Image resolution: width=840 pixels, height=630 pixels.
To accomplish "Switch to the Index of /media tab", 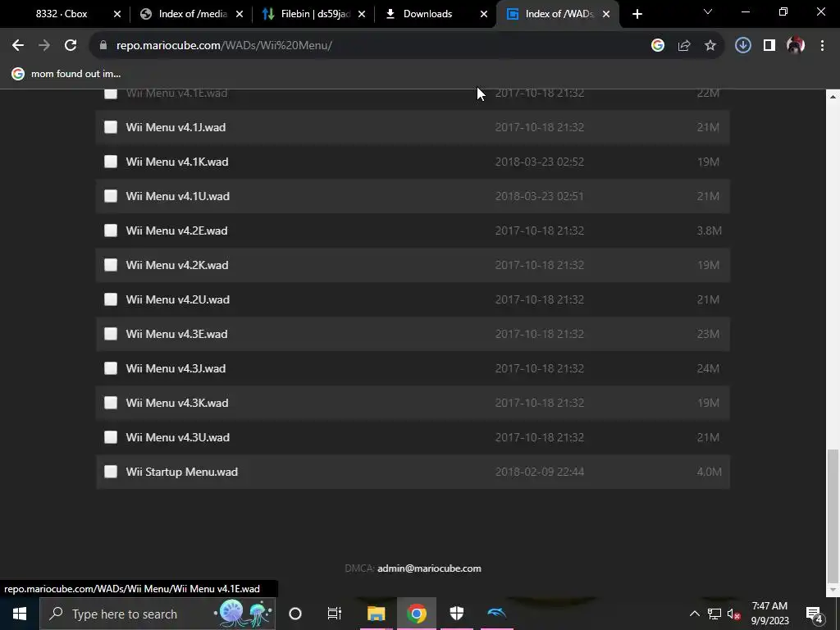I will tap(190, 14).
